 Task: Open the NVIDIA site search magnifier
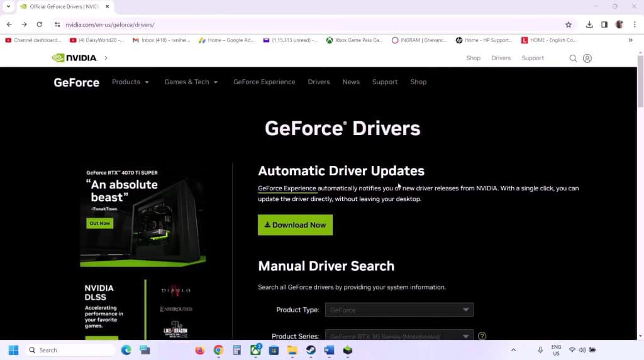click(x=573, y=58)
